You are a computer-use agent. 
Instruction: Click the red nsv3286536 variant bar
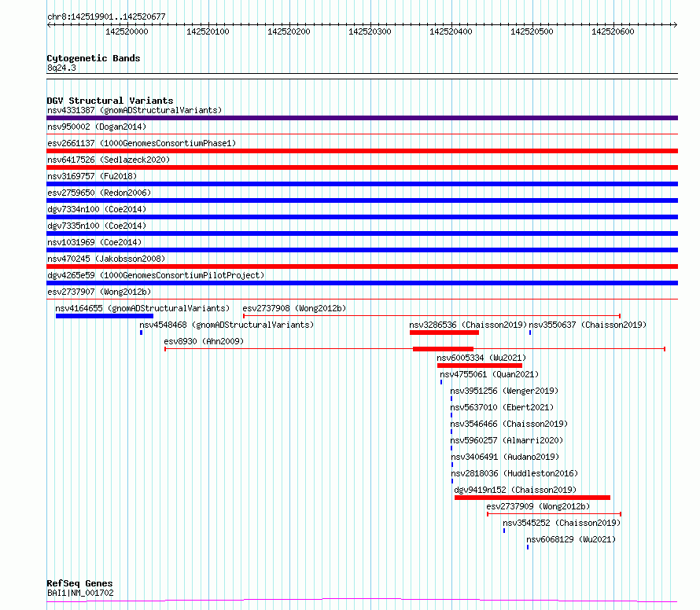pos(444,333)
